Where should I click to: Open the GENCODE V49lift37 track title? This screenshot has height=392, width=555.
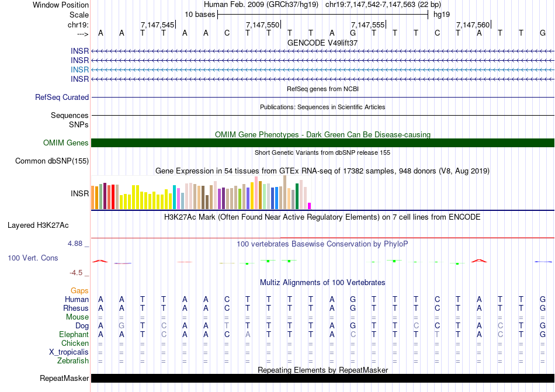click(x=322, y=43)
